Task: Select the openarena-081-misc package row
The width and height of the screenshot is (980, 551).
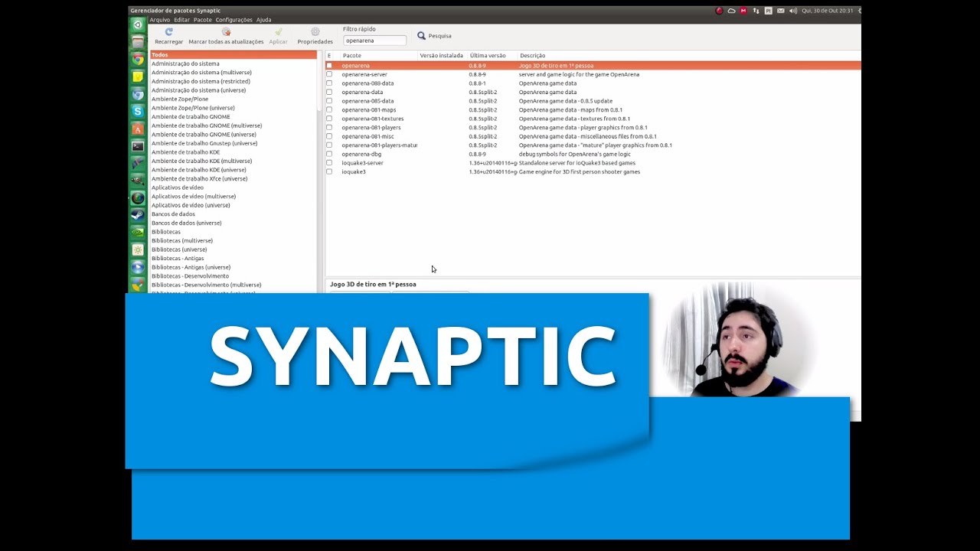Action: (x=593, y=136)
